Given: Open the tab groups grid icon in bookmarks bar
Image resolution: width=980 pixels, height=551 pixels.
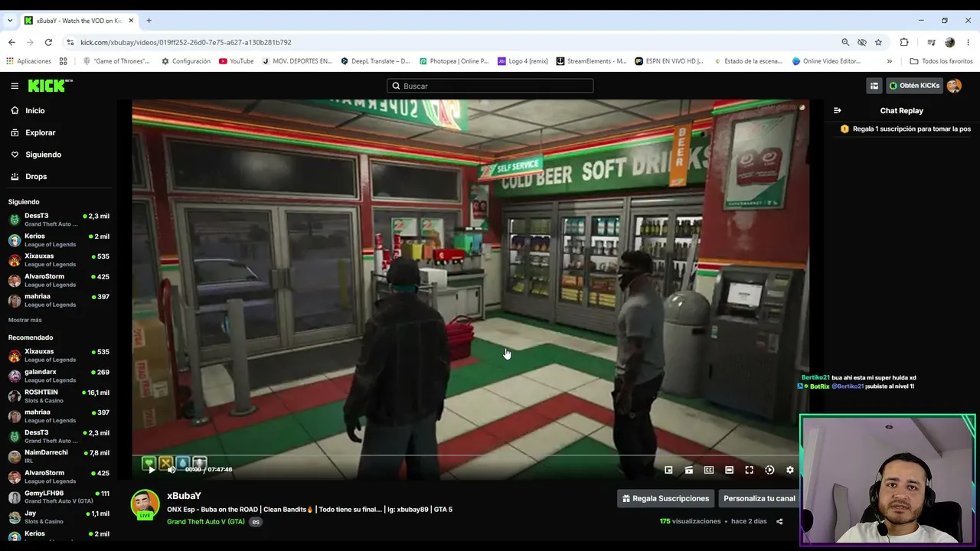Looking at the screenshot, I should click(64, 61).
